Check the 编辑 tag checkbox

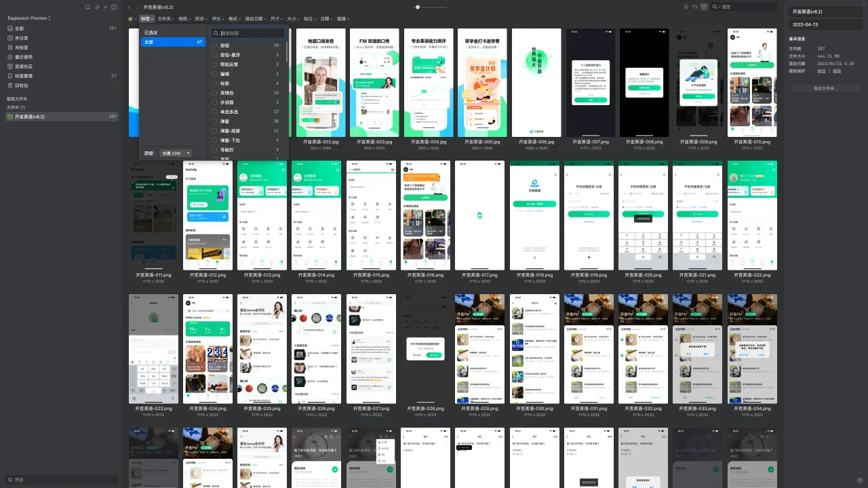click(x=215, y=74)
